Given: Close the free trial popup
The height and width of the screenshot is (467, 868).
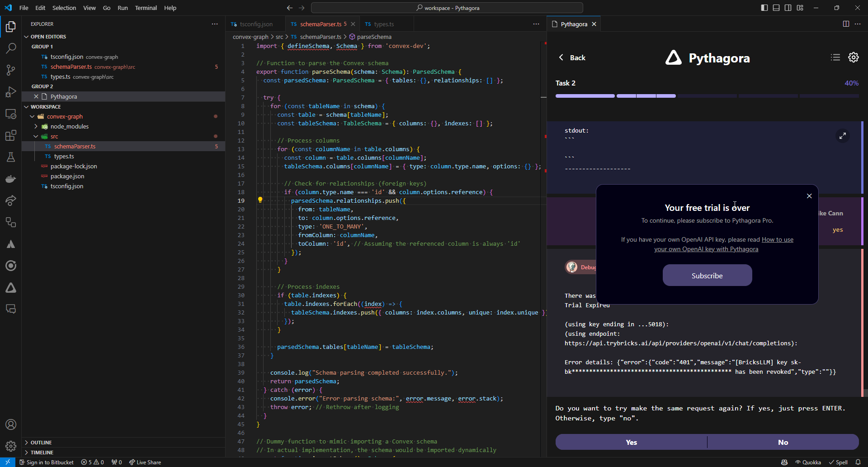Looking at the screenshot, I should click(809, 196).
